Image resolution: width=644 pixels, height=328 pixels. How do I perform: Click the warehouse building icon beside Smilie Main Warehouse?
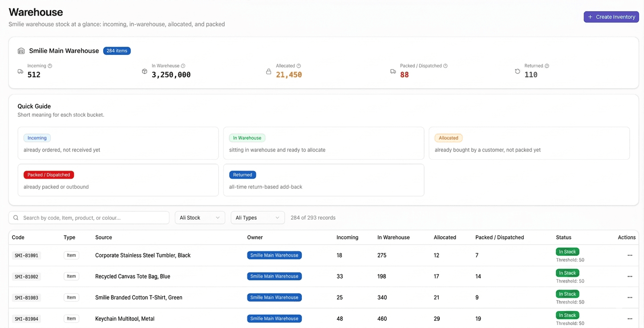pos(21,51)
